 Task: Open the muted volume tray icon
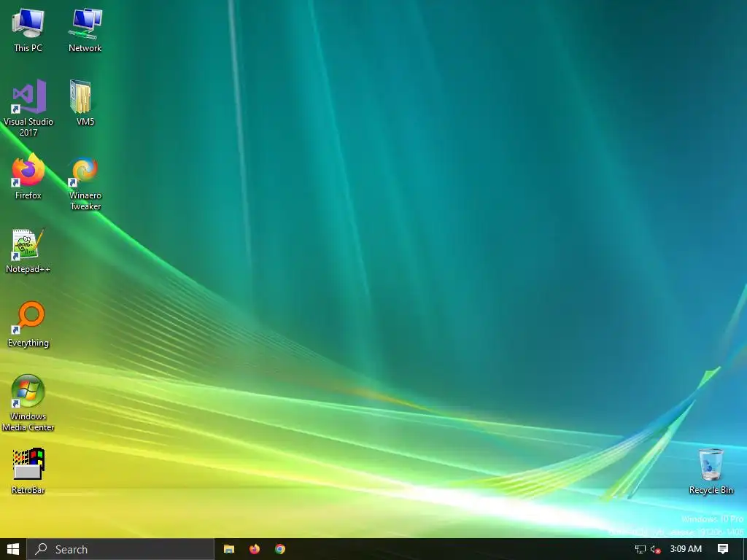point(656,549)
